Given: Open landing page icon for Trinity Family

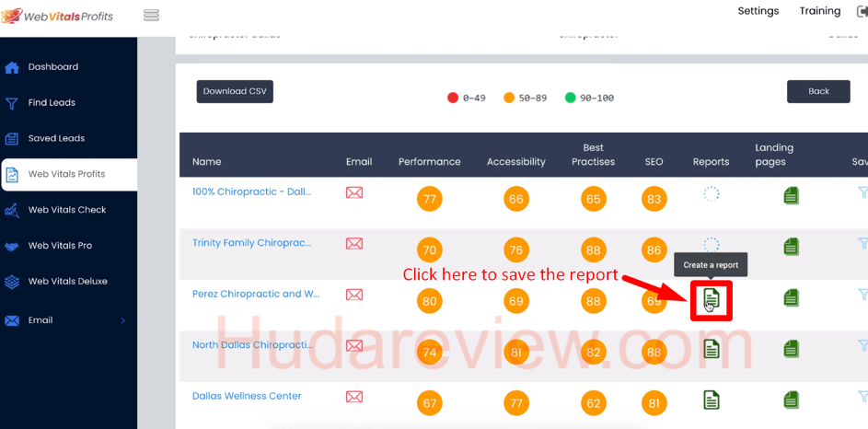Looking at the screenshot, I should click(792, 247).
